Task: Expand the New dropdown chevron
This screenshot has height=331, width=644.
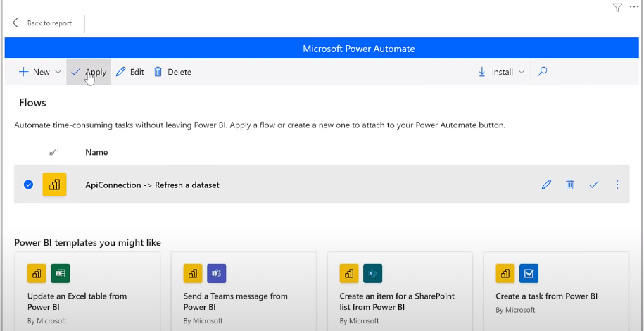Action: (x=58, y=72)
